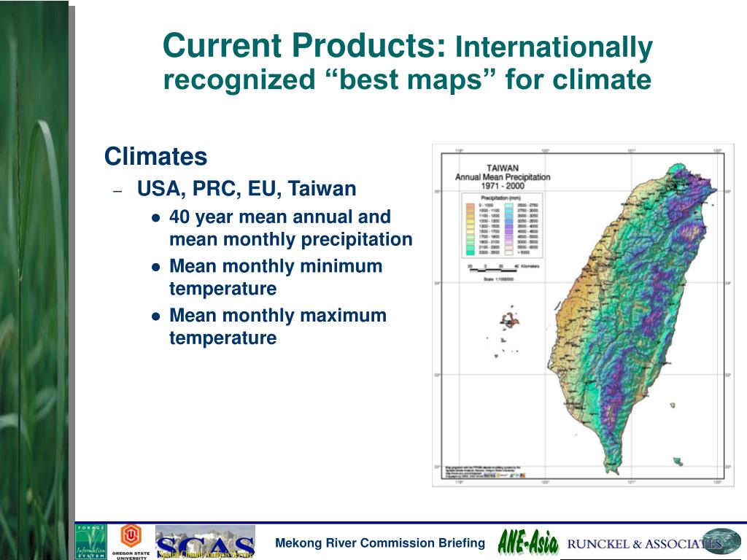Click the kilometers scale bar on the map
747x560 pixels.
503,270
